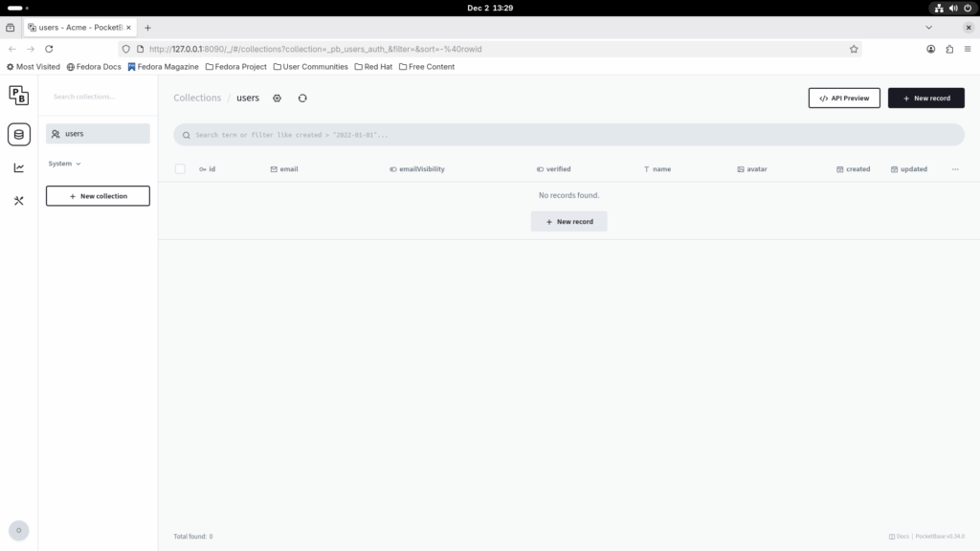The image size is (980, 551).
Task: Open the Firefox view recent browsing icon
Action: tap(10, 28)
